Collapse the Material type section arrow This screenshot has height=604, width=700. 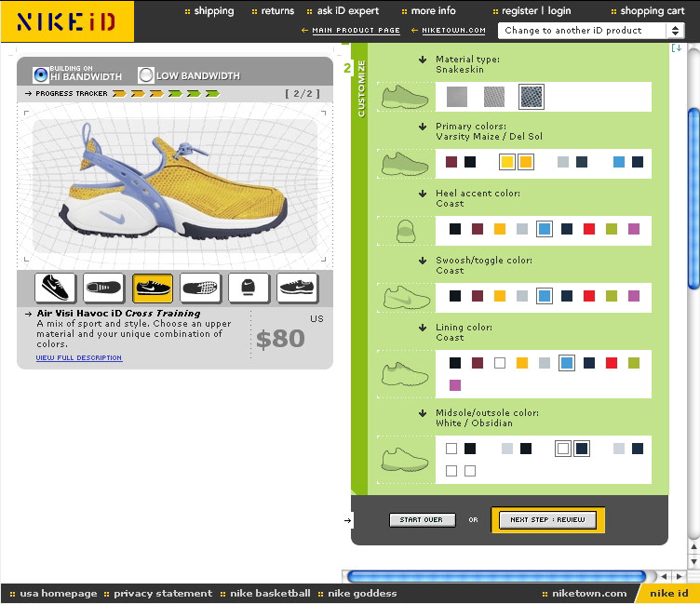[423, 60]
